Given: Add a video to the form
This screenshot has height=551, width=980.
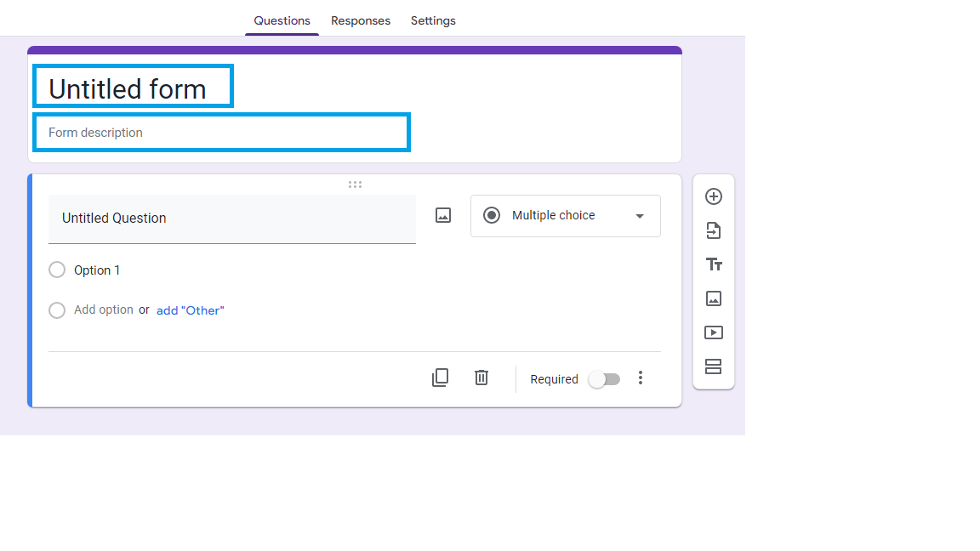Looking at the screenshot, I should (713, 332).
